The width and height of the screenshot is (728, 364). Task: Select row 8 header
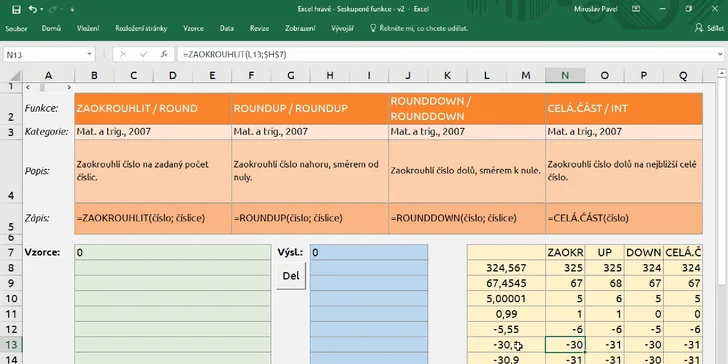(11, 268)
